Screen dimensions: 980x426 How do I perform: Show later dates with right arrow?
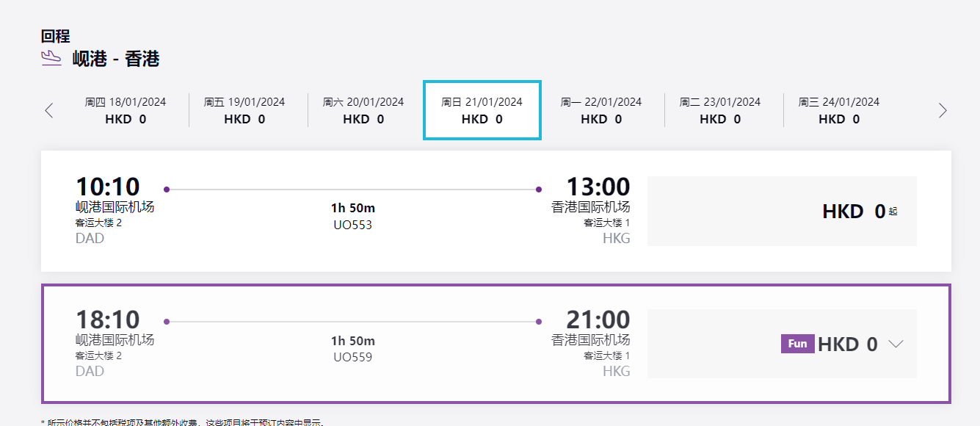(x=943, y=111)
